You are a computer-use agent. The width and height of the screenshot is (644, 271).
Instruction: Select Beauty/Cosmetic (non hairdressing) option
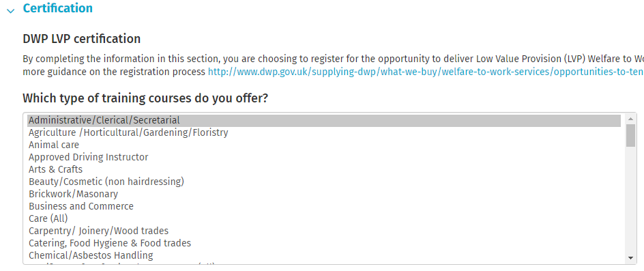(324, 182)
